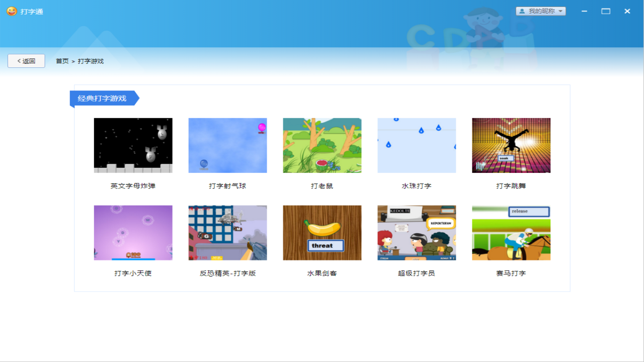This screenshot has height=362, width=644.
Task: Minimize the 打字通 window
Action: 584,11
